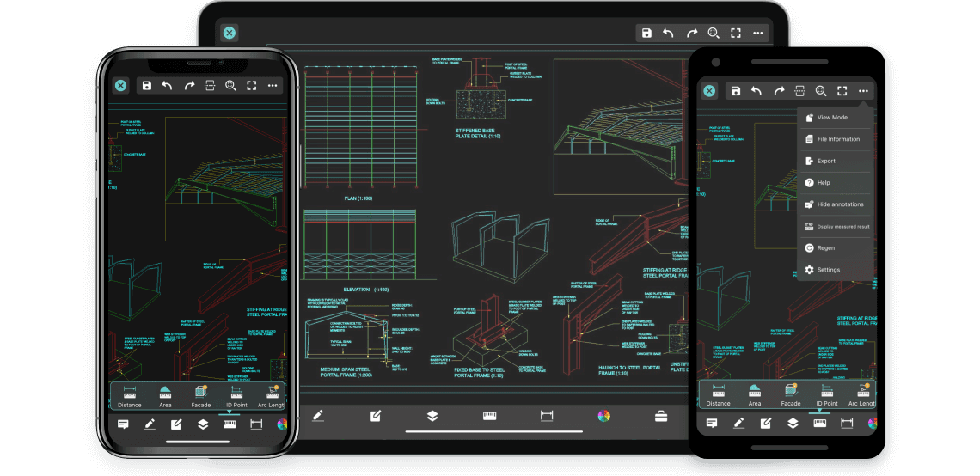Close the drawing on the tablet
980x476 pixels.
[x=230, y=34]
